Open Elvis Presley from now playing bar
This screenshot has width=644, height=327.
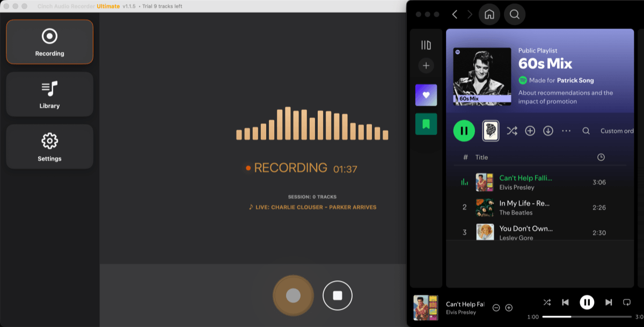(x=461, y=313)
